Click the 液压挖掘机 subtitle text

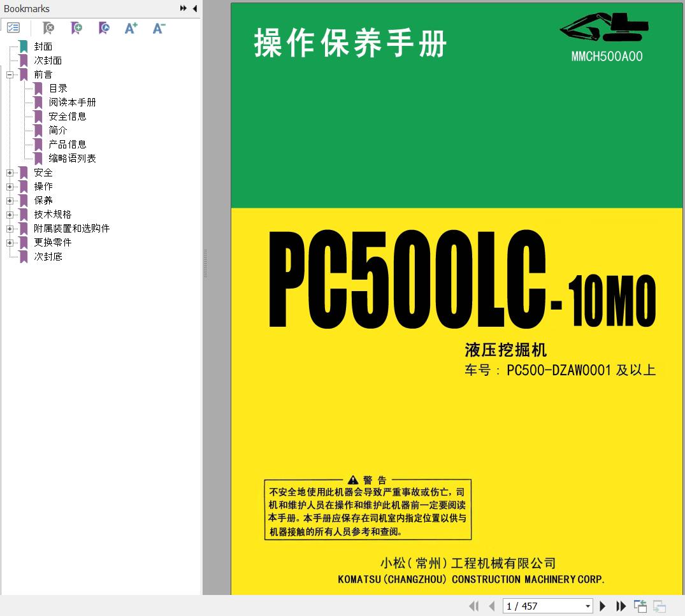click(505, 350)
